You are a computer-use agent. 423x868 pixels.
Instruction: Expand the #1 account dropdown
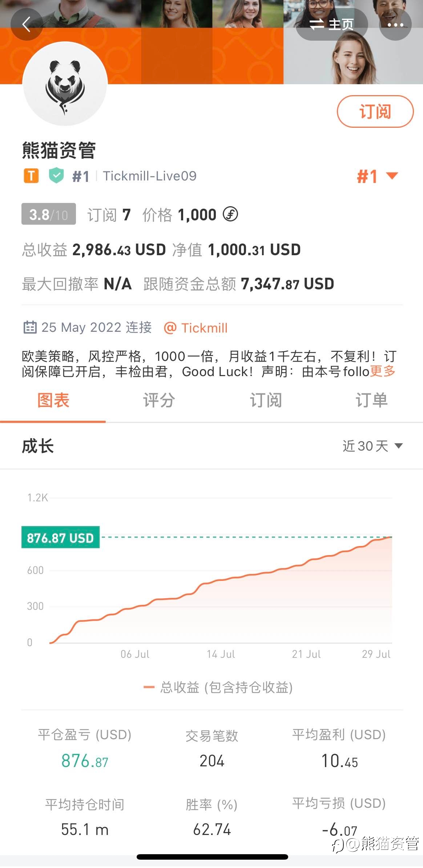point(378,176)
